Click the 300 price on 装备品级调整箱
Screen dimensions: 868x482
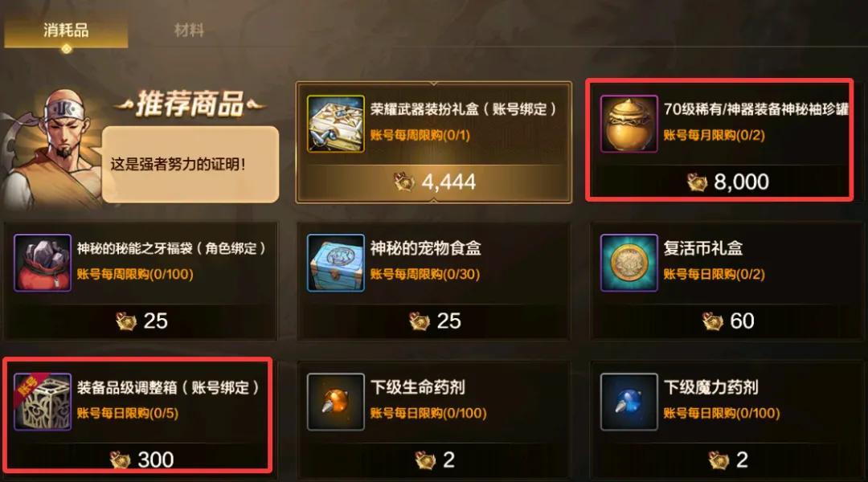point(156,460)
